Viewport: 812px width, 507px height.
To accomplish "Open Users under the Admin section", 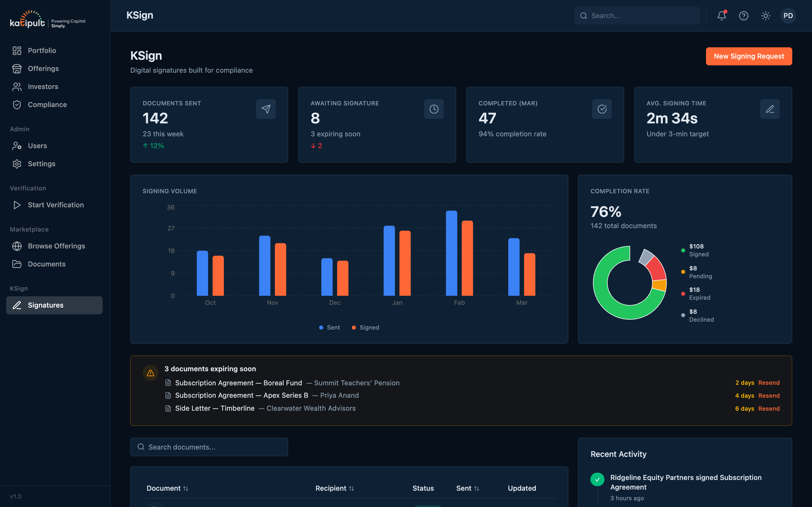I will (x=37, y=146).
